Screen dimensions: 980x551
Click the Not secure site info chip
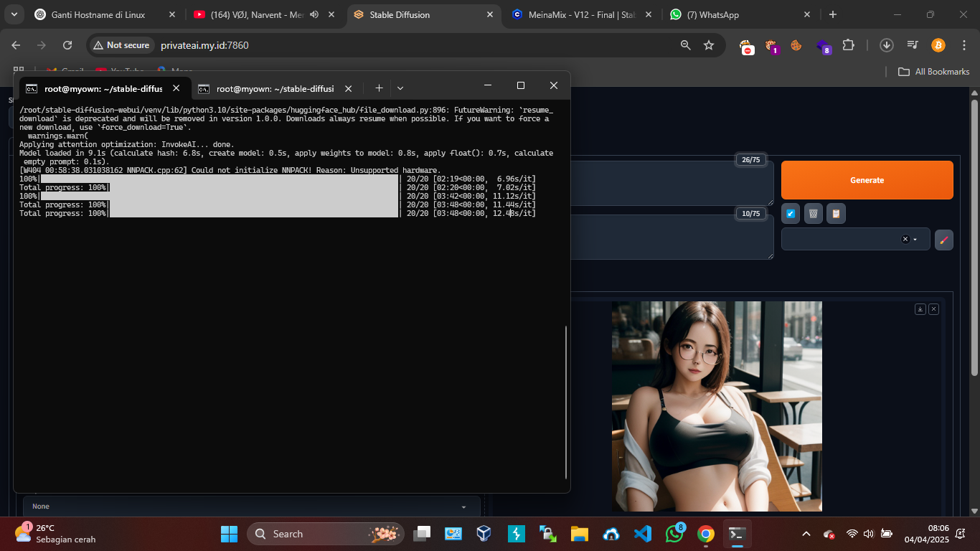click(122, 45)
